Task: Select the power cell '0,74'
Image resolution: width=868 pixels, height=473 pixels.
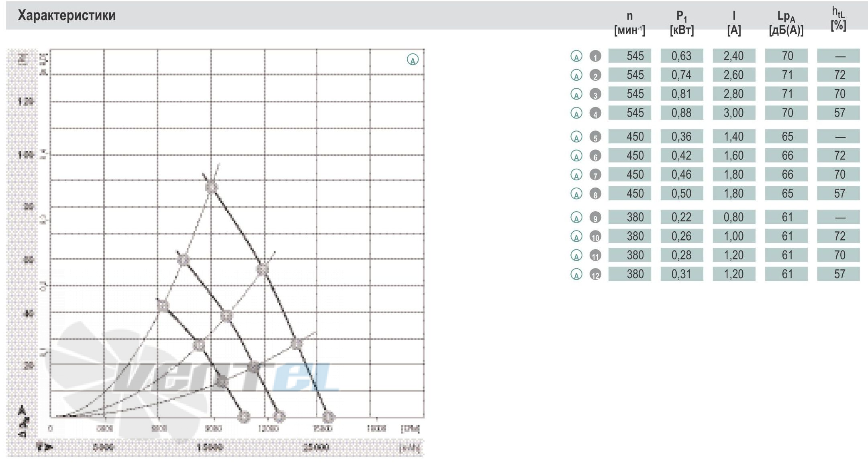Action: [x=682, y=75]
